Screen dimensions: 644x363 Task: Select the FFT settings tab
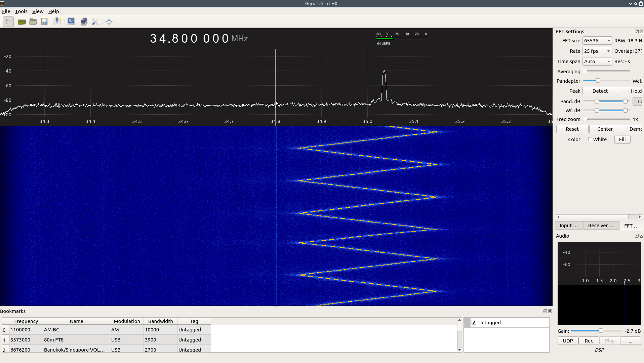click(x=631, y=226)
